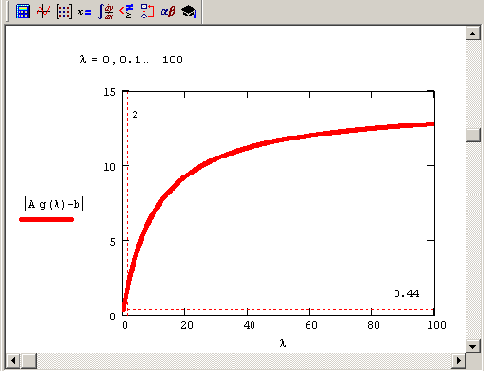Open the Evaluation toolbar (x=)
This screenshot has width=484, height=371.
[84, 12]
